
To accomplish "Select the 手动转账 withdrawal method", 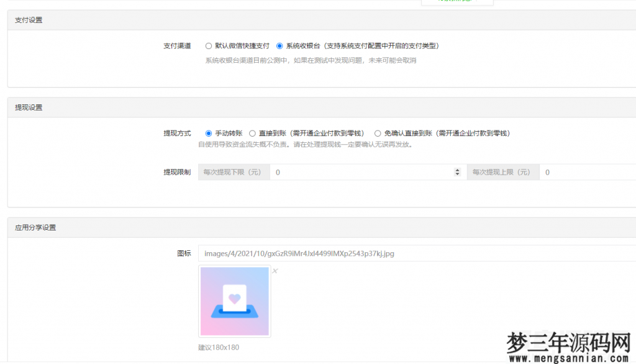I will pyautogui.click(x=208, y=132).
